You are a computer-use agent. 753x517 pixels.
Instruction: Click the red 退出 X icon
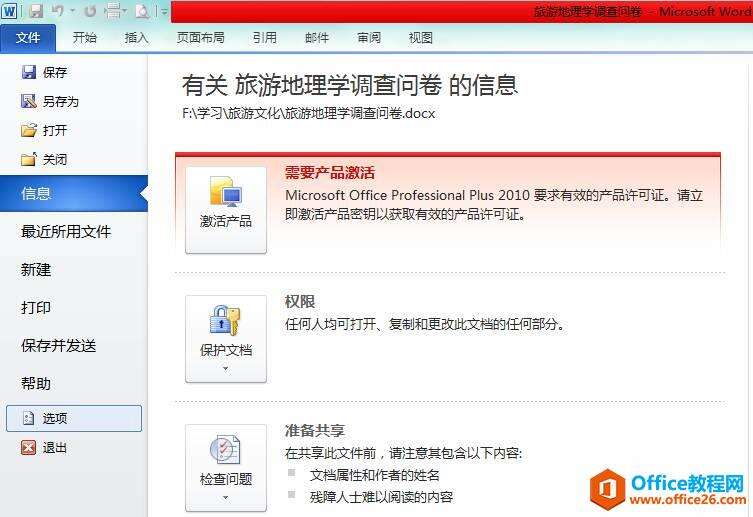(29, 447)
